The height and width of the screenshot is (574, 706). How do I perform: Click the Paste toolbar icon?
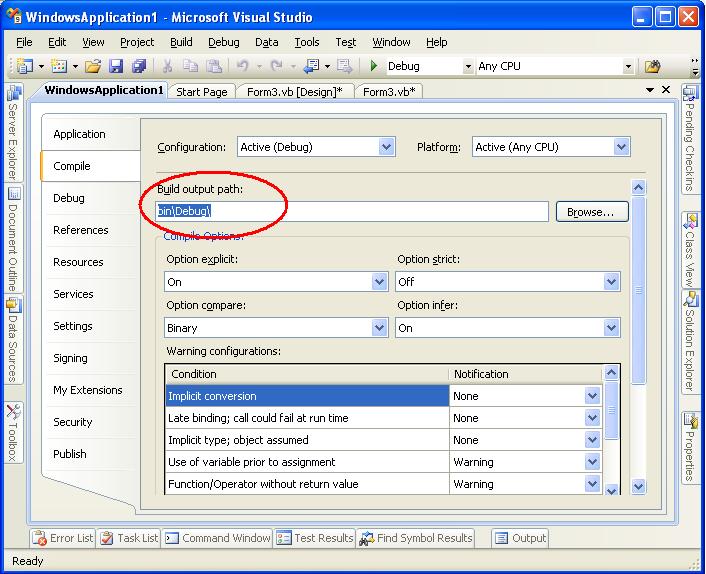[x=214, y=66]
